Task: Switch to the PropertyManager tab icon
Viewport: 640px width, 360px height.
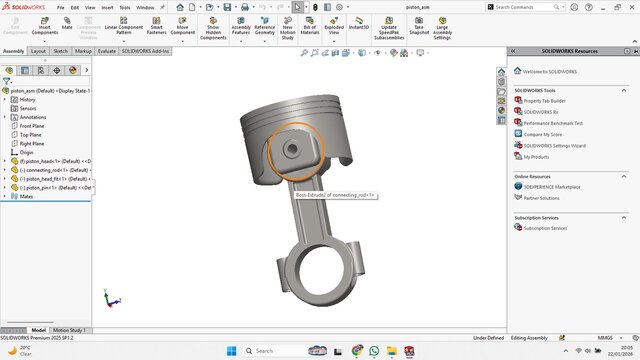Action: [x=25, y=70]
